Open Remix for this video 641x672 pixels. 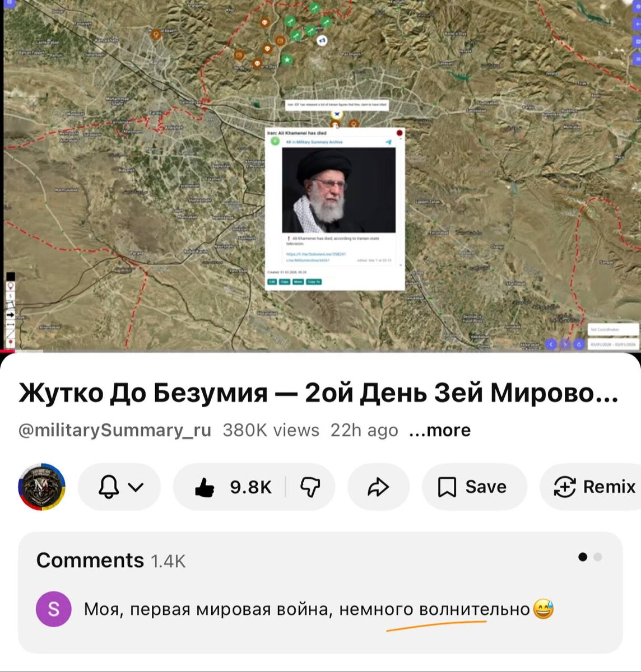coord(594,487)
